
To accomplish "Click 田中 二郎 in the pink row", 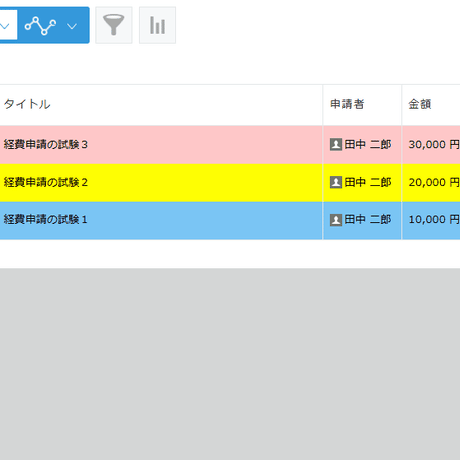I will pyautogui.click(x=368, y=145).
